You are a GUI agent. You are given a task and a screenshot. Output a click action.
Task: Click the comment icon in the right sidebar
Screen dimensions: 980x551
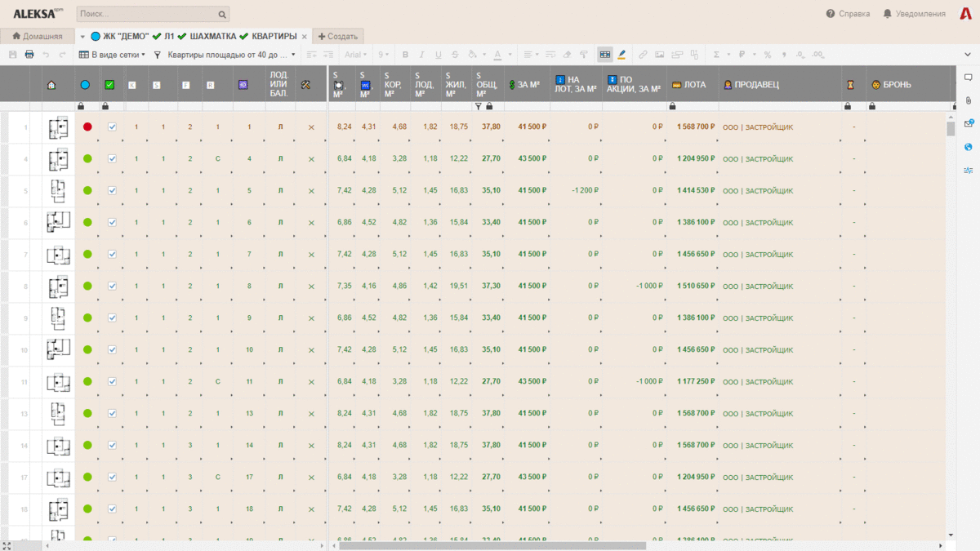[x=969, y=78]
